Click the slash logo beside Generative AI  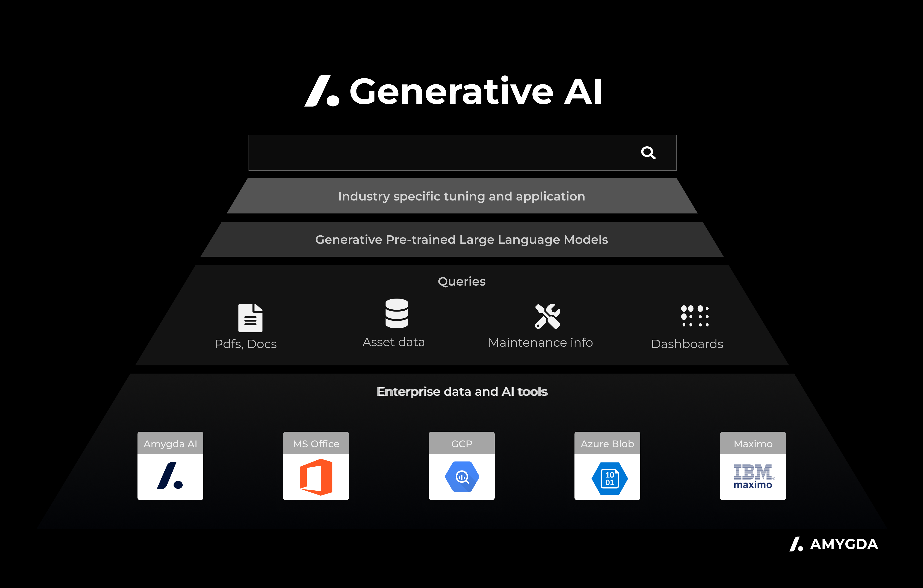pos(322,91)
